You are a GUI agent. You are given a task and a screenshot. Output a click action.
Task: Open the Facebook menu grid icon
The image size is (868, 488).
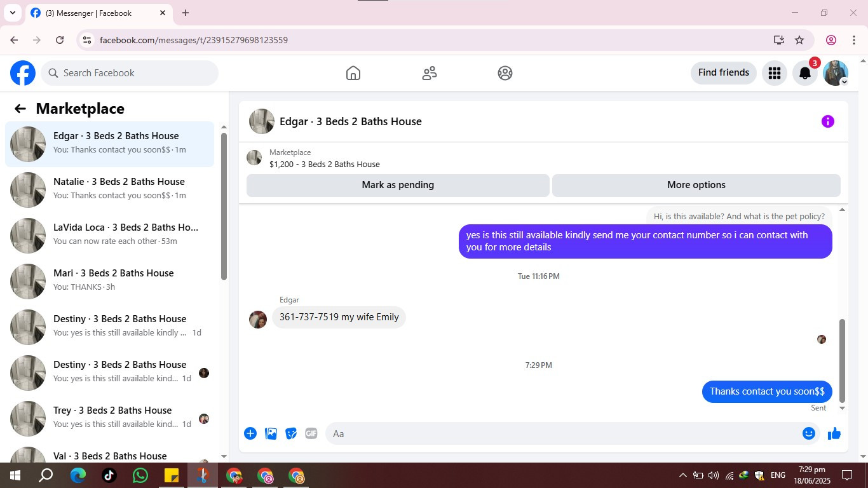[x=774, y=73]
